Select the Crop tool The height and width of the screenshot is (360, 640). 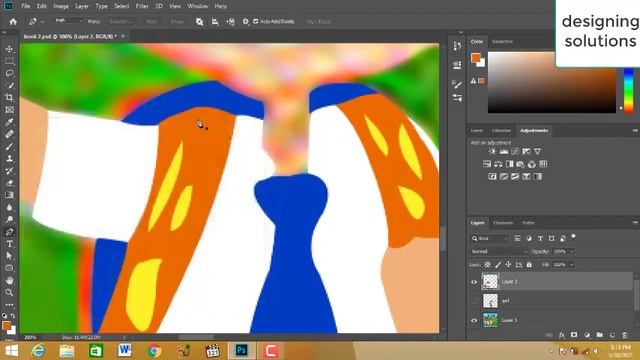(9, 98)
